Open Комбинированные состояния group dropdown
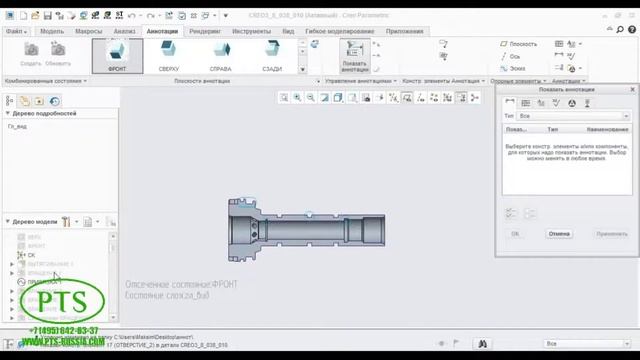This screenshot has width=640, height=360. coord(45,81)
